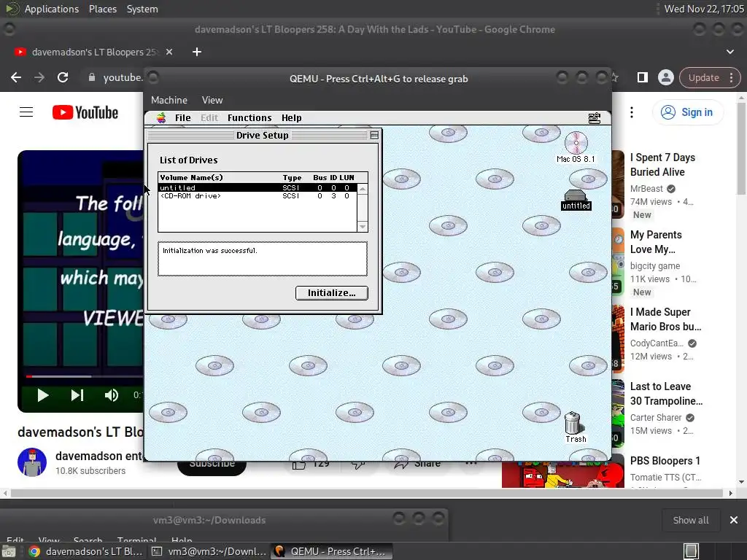Seek on the YouTube video progress bar
The image size is (747, 560).
[85, 376]
